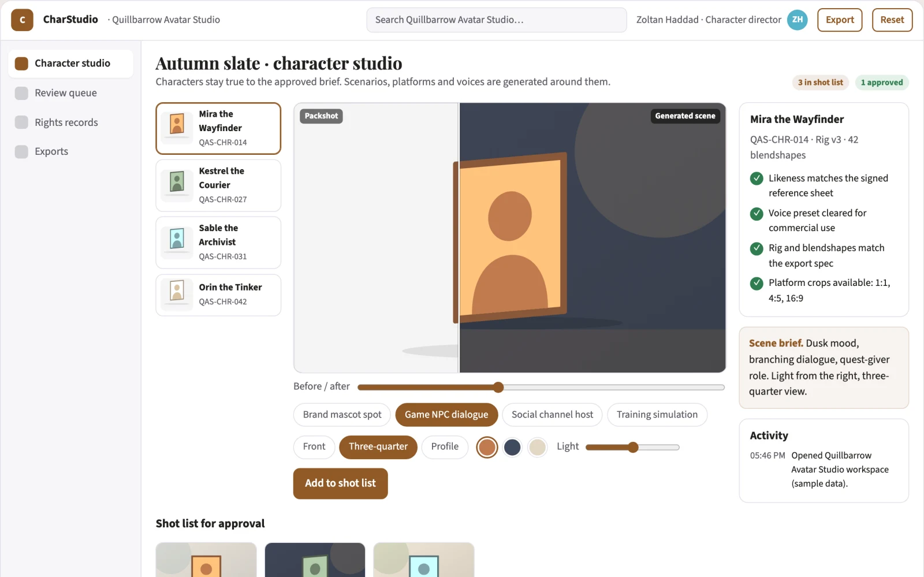Select the Brand mascot spot scenario
924x577 pixels.
pos(342,415)
